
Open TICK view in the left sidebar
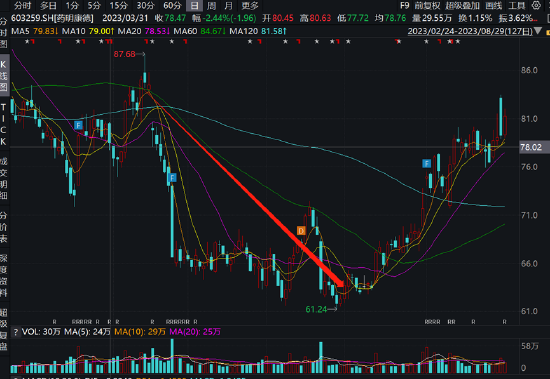click(4, 124)
